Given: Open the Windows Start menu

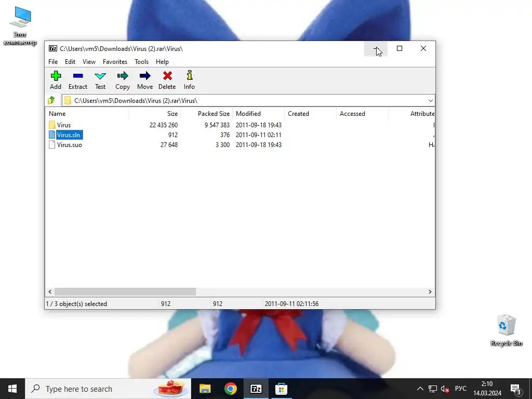Looking at the screenshot, I should 12,389.
